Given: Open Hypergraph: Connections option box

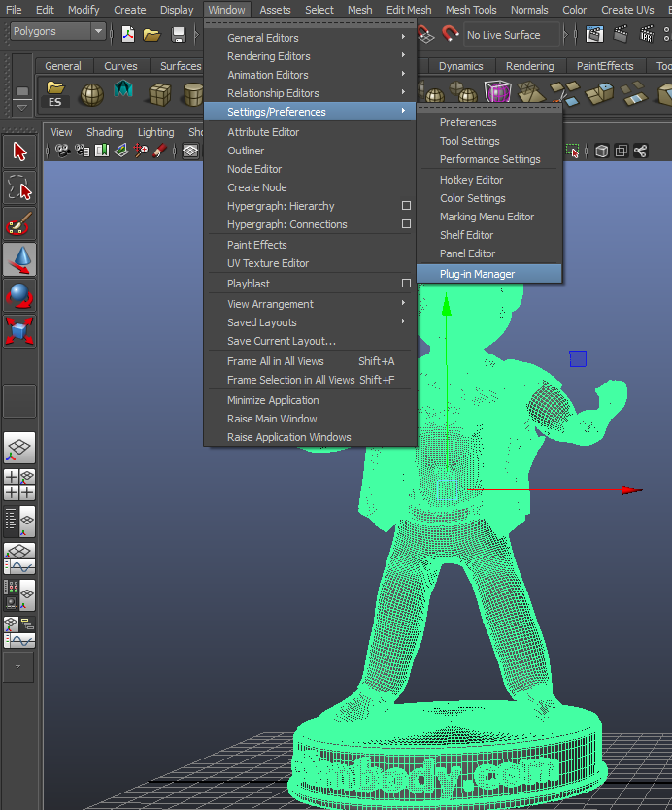Looking at the screenshot, I should pos(407,224).
